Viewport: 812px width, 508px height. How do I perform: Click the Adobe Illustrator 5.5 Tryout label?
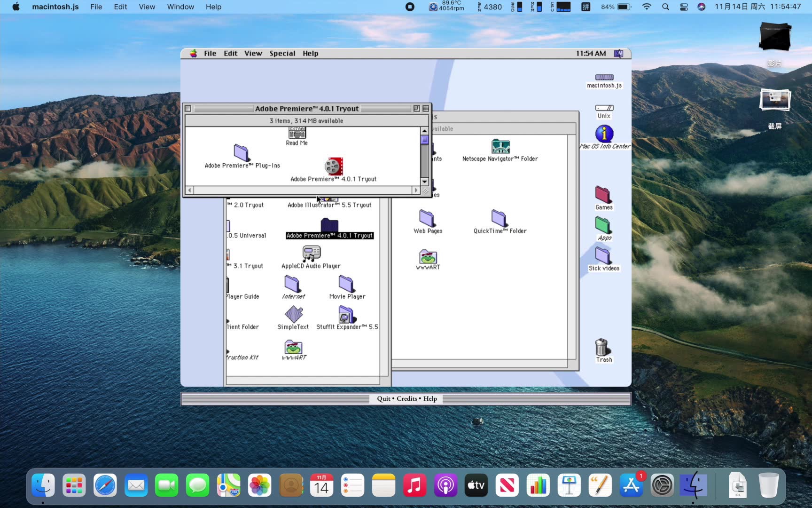click(329, 205)
